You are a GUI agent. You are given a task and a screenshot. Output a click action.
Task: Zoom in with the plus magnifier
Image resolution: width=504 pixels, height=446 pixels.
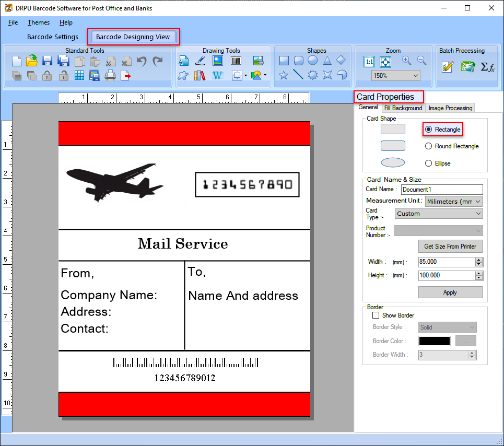tap(407, 61)
